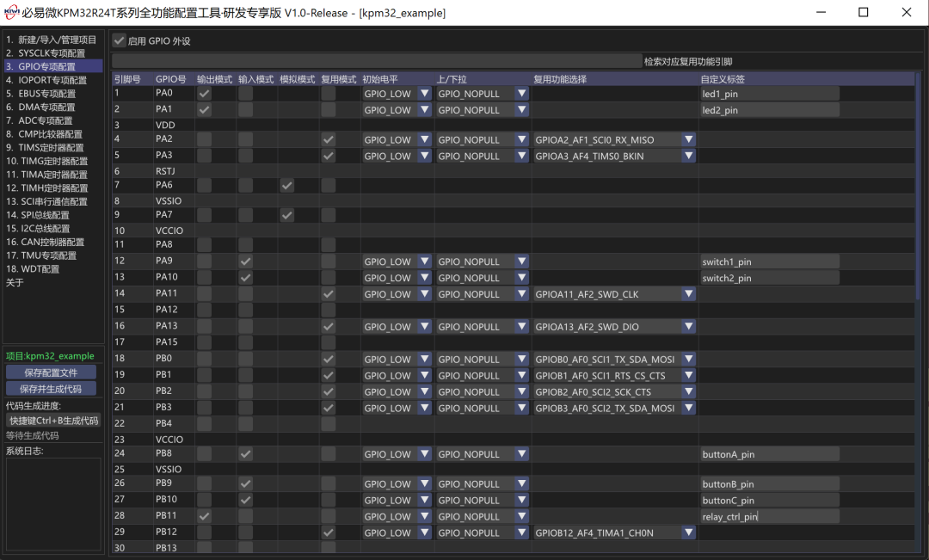Toggle 启用 GPIO 外设 checkbox
The height and width of the screenshot is (560, 929).
pyautogui.click(x=119, y=40)
